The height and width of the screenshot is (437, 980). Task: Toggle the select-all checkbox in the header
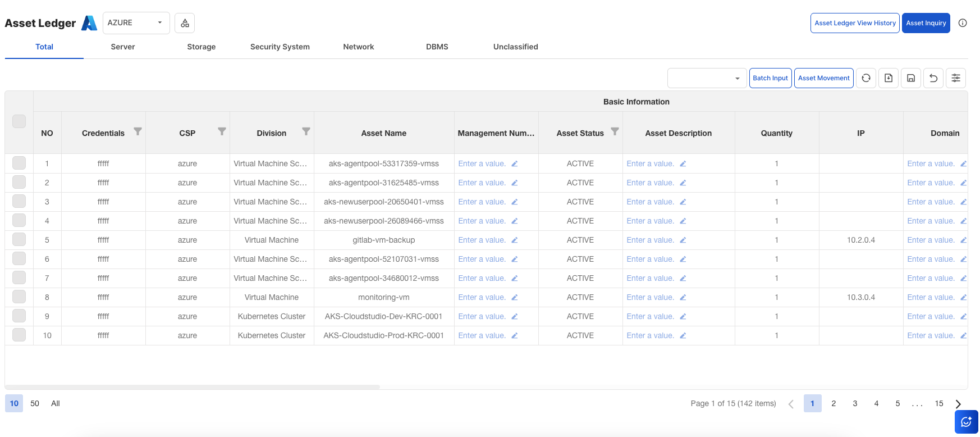point(19,121)
